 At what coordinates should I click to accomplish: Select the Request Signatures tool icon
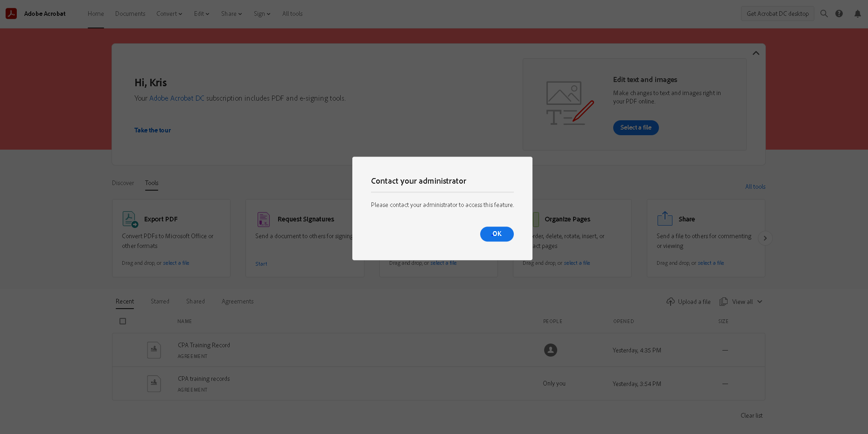[x=263, y=219]
